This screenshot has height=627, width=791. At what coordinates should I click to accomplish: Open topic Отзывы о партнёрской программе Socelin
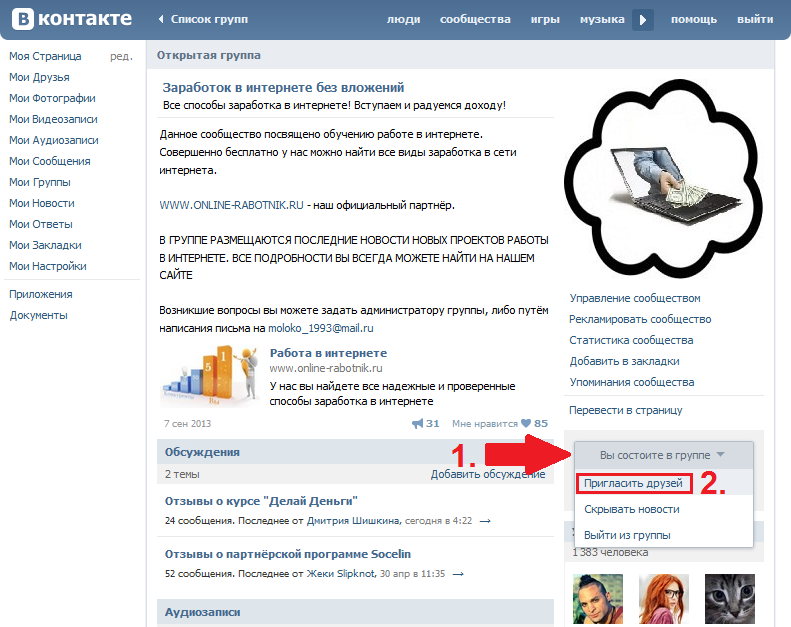coord(288,554)
